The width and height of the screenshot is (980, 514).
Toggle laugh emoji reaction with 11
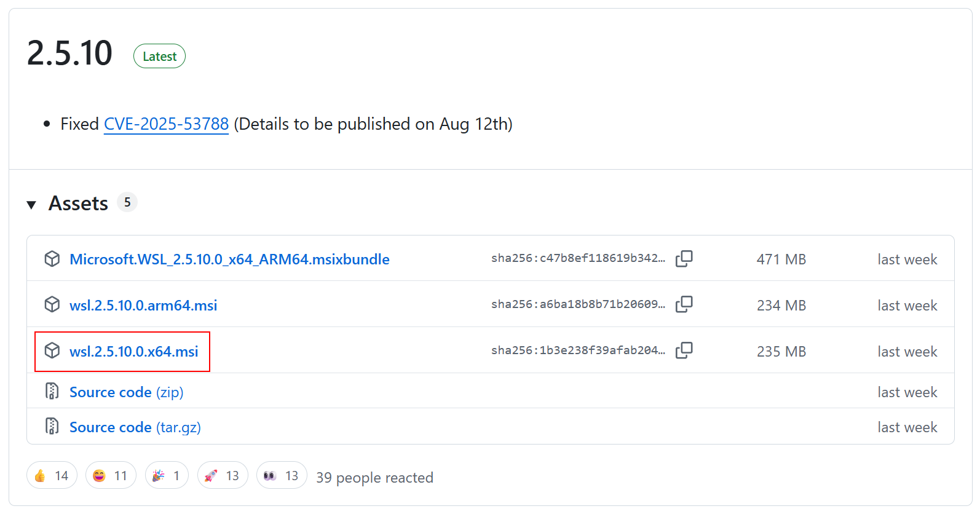[x=111, y=475]
